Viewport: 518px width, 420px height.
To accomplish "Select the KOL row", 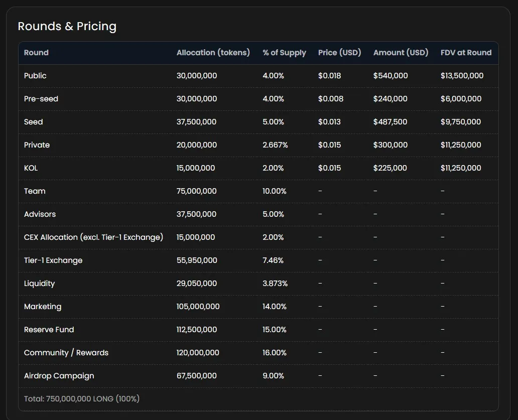I will pos(31,168).
